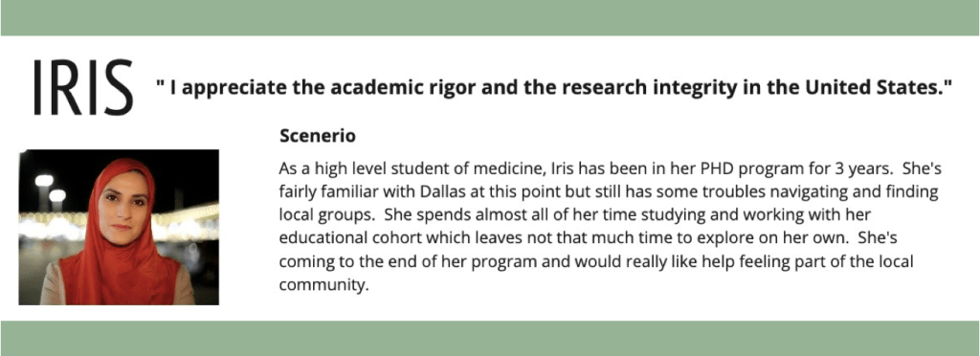Click the word 'Dallas' in the paragraph
The image size is (980, 356).
[x=442, y=191]
